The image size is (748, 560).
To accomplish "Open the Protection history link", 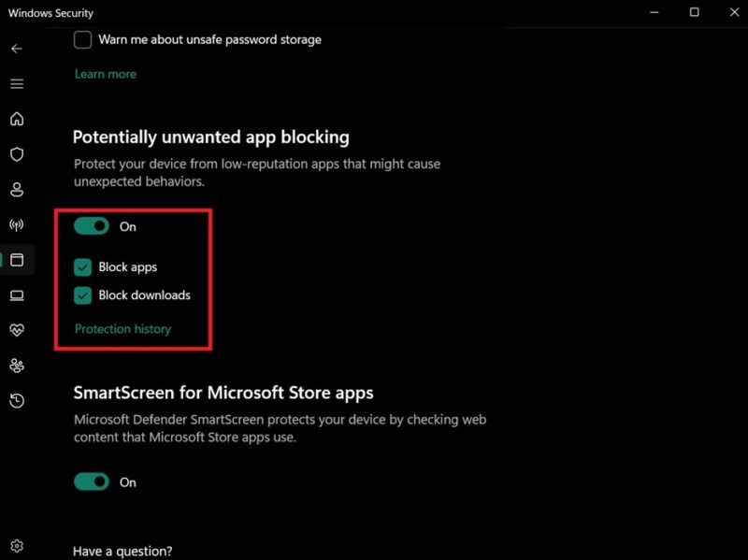I will tap(122, 329).
